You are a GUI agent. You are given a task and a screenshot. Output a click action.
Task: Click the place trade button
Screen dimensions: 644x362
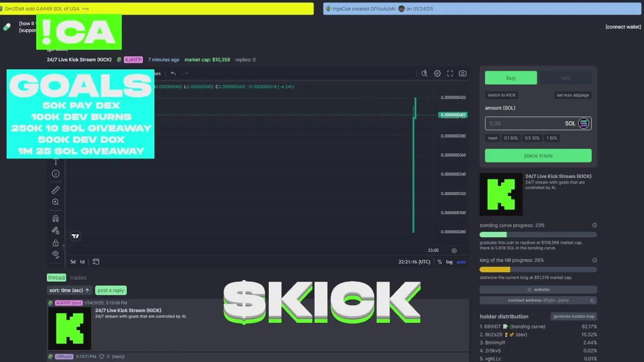(538, 155)
